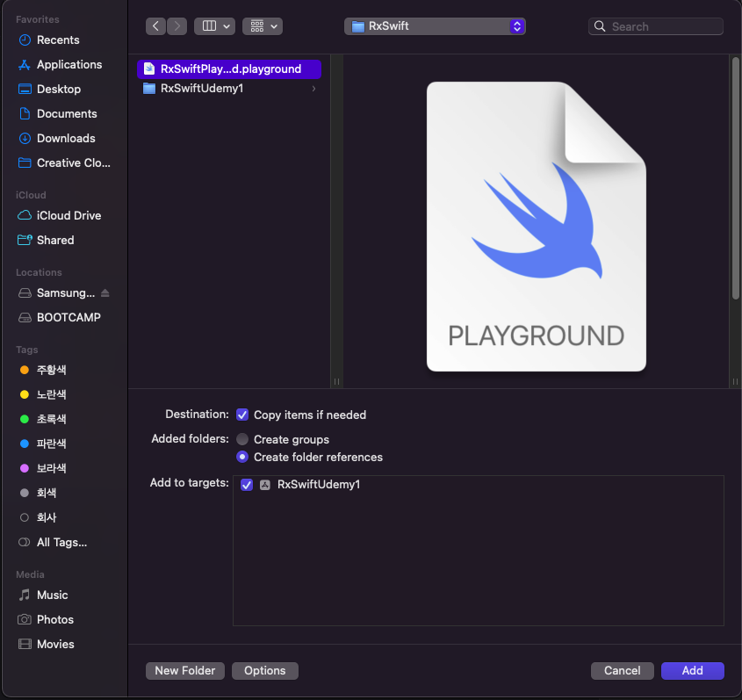Click the Documents page icon
Screen dimensions: 742x700
(25, 114)
